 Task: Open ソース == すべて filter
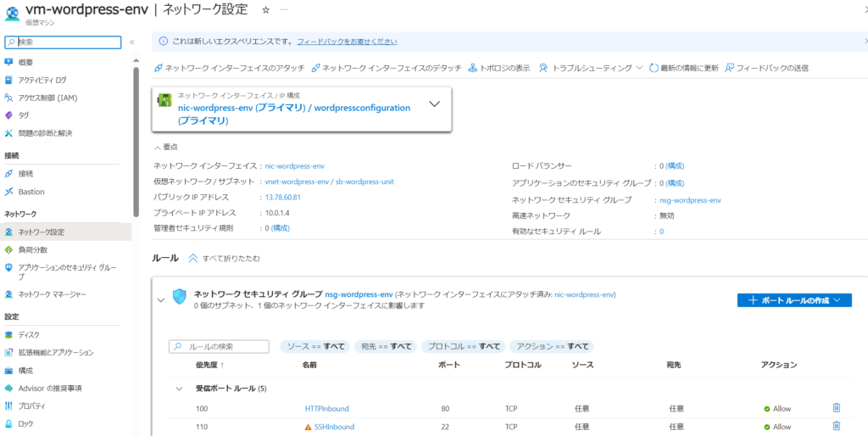315,347
